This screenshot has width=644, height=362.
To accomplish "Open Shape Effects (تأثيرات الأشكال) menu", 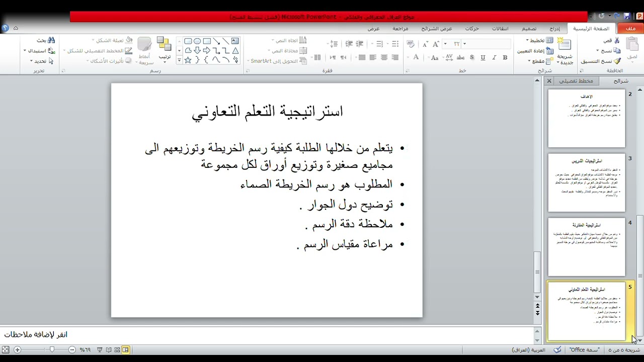I will pyautogui.click(x=109, y=61).
